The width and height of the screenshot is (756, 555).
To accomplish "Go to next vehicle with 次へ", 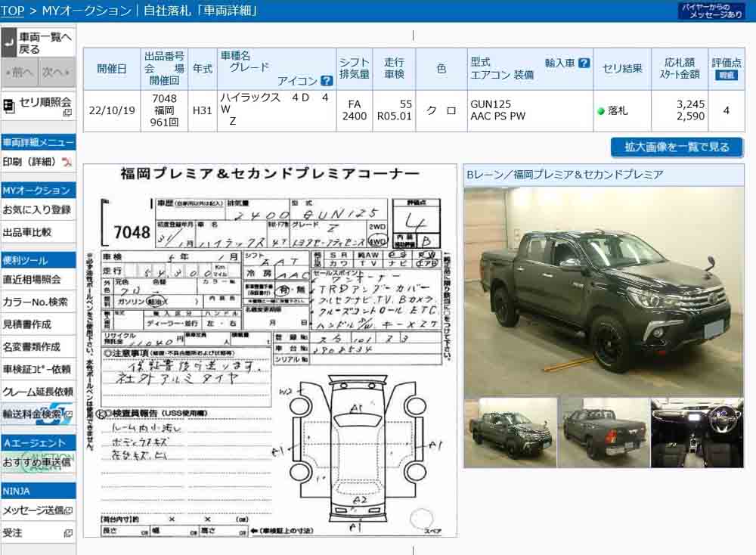I will [x=57, y=73].
